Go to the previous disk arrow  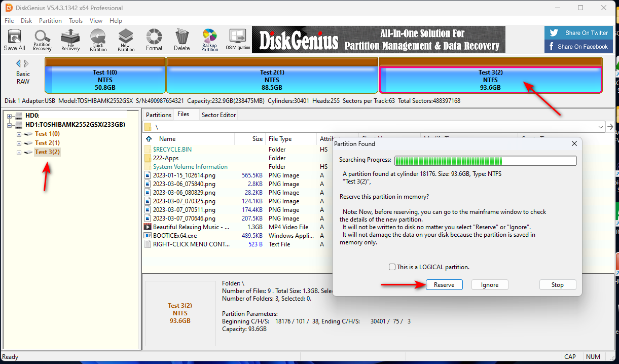point(18,63)
